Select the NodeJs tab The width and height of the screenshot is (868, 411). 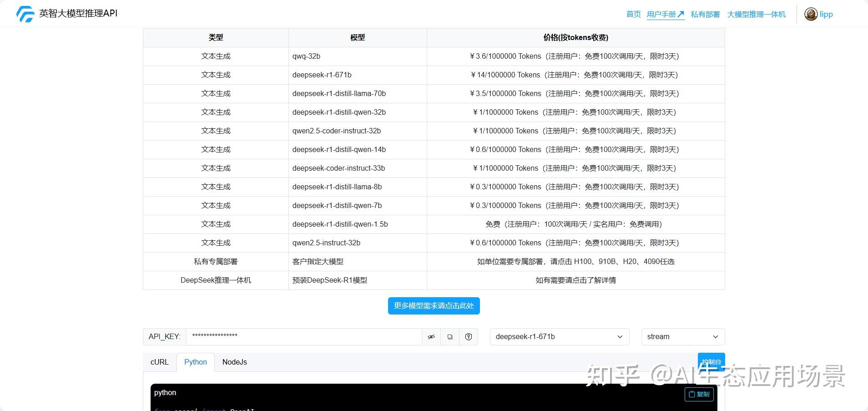pos(234,362)
